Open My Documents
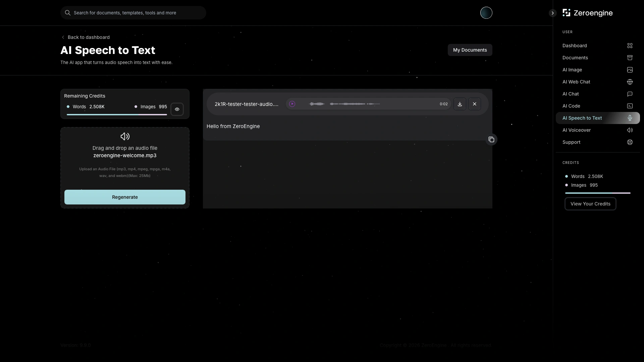 pos(470,50)
